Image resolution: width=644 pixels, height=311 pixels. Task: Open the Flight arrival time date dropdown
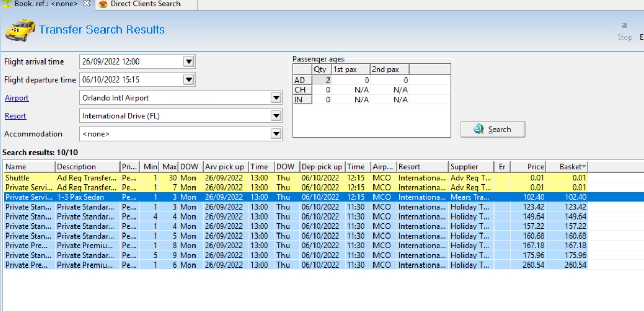(189, 62)
